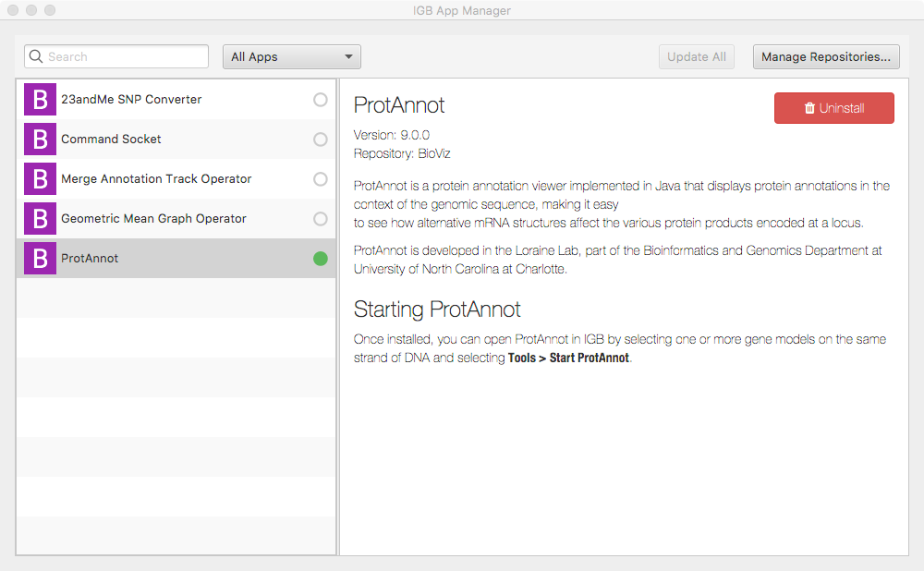
Task: Click the Geometric Mean Graph Operator icon
Action: tap(40, 219)
